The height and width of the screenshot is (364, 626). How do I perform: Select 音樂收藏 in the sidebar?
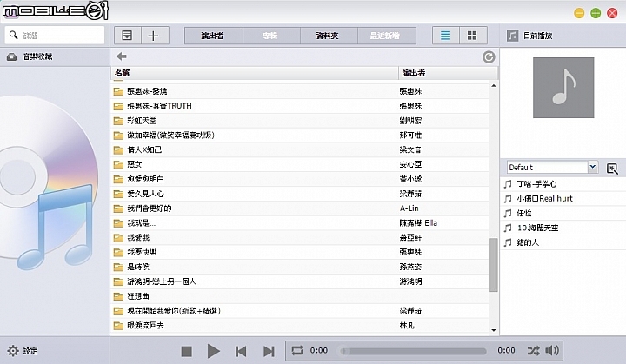[55, 57]
